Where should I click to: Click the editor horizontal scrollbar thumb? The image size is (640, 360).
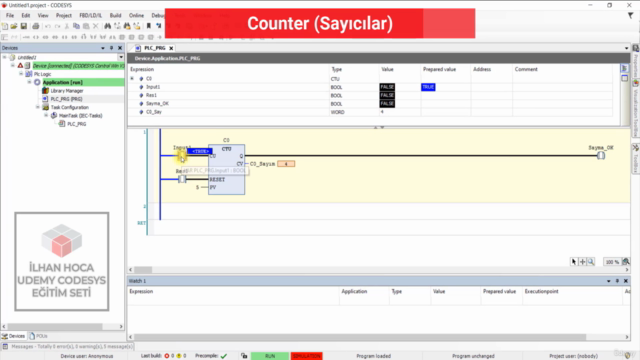click(x=143, y=270)
